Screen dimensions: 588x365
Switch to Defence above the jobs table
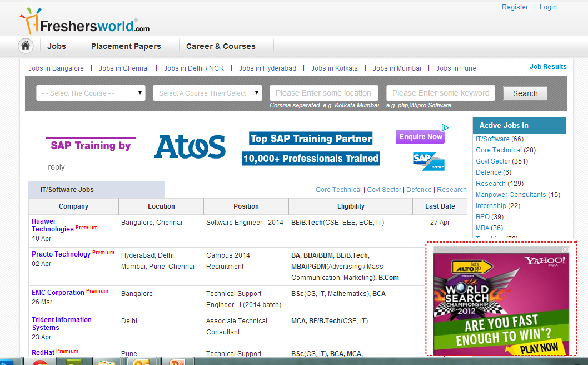(x=419, y=190)
